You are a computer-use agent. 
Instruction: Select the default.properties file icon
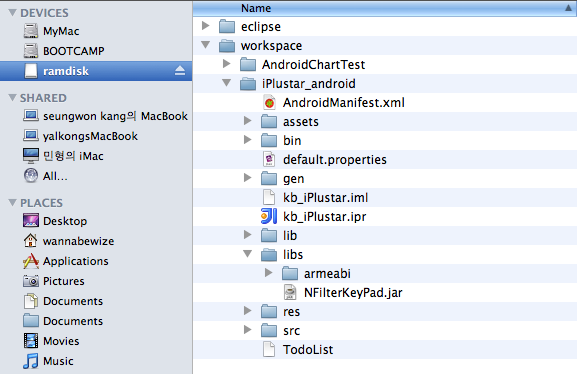tap(269, 159)
